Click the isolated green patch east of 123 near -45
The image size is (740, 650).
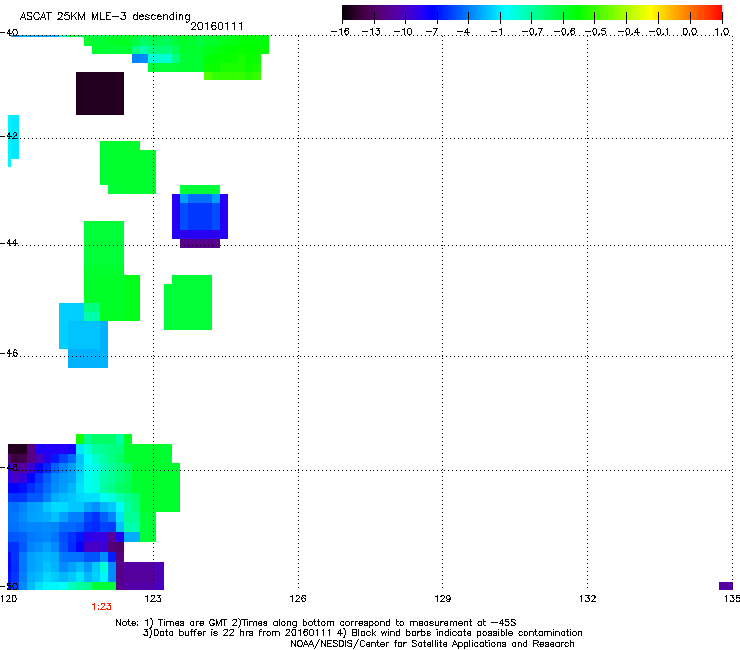[x=188, y=302]
